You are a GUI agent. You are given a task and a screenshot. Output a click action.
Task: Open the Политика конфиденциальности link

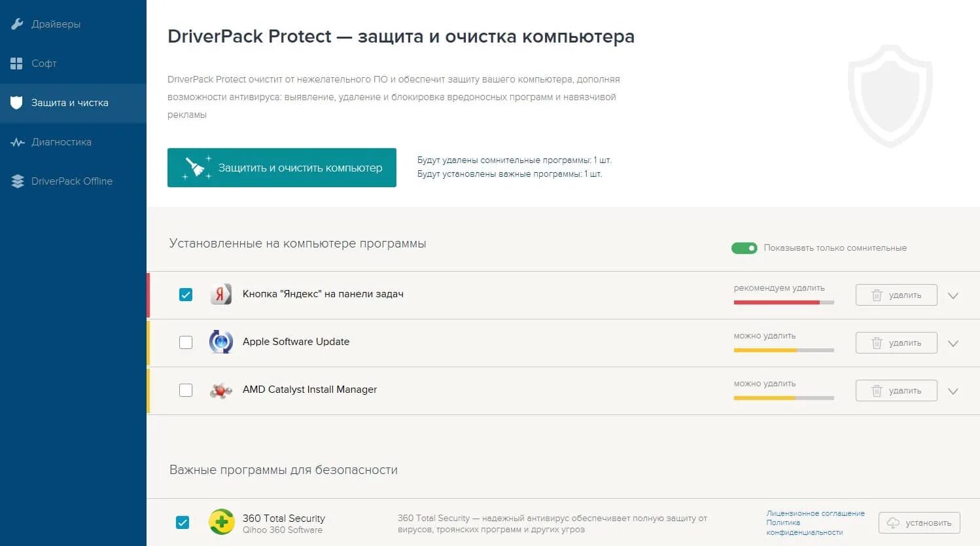click(805, 528)
